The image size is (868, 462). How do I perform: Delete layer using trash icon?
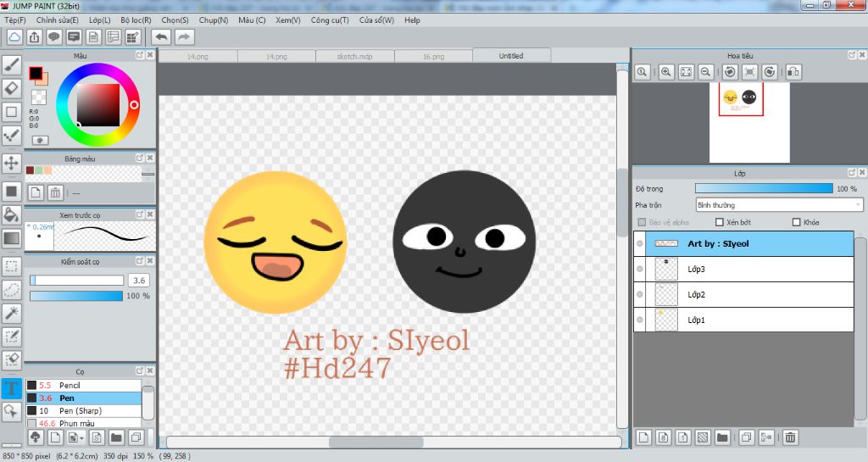click(790, 437)
